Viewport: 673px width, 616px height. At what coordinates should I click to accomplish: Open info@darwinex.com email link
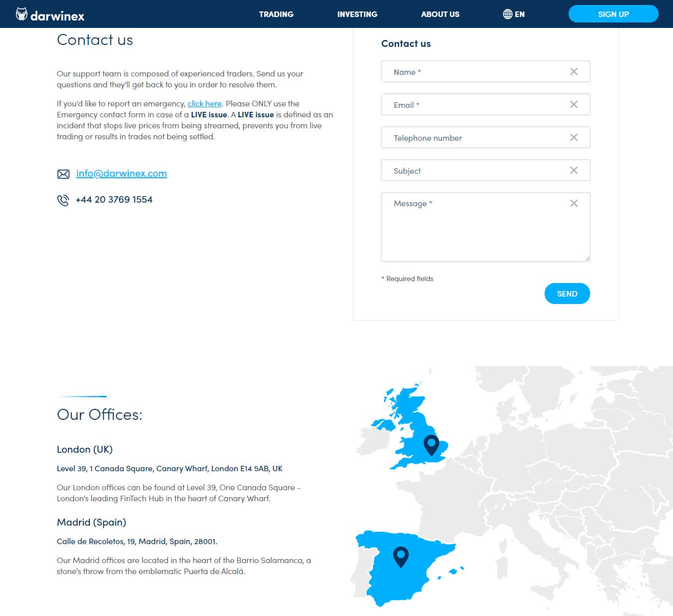(x=121, y=173)
